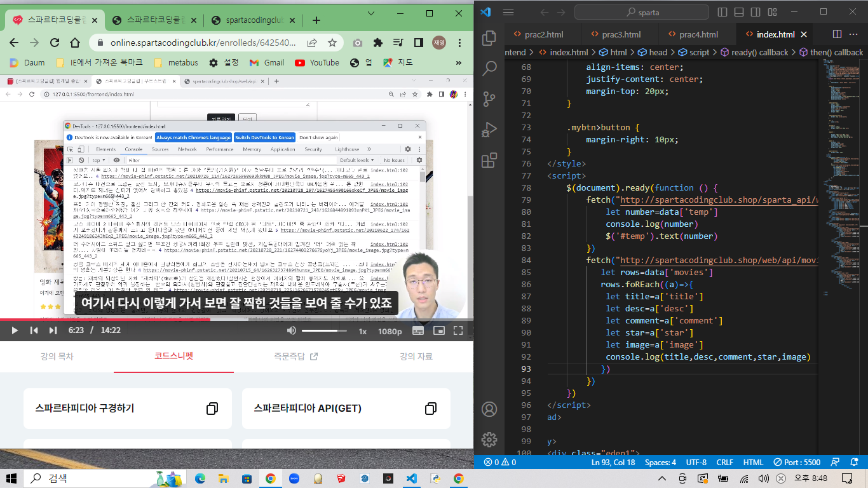This screenshot has width=868, height=488.
Task: Expand ready() callback breadcrumb
Action: (754, 53)
